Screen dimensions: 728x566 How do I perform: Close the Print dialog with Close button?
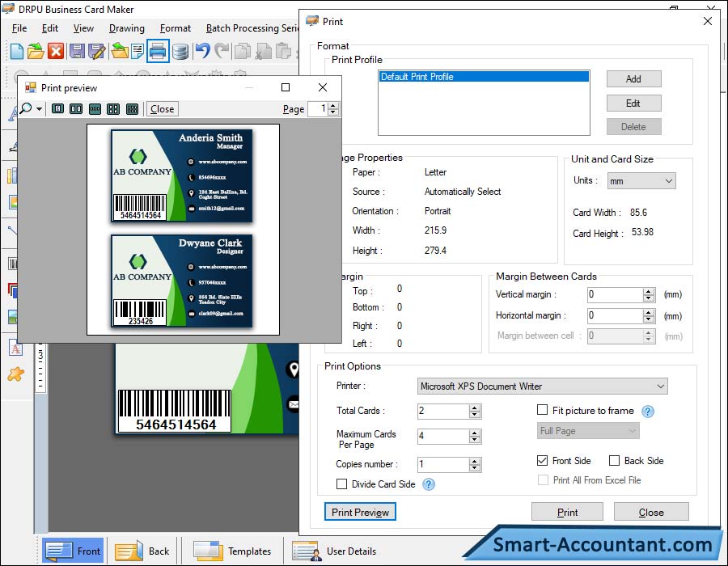click(x=651, y=512)
